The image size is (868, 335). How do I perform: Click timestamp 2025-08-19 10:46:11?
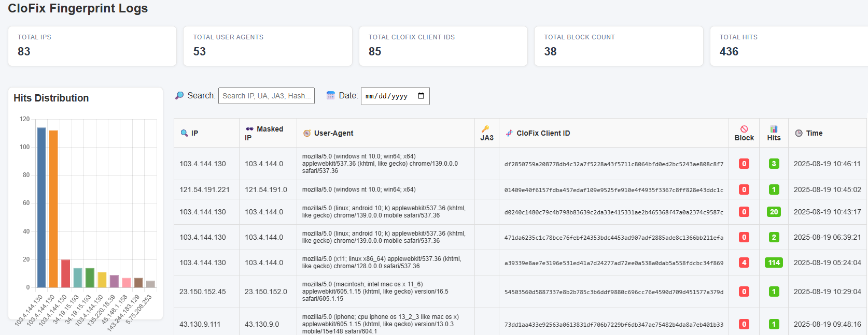click(827, 164)
